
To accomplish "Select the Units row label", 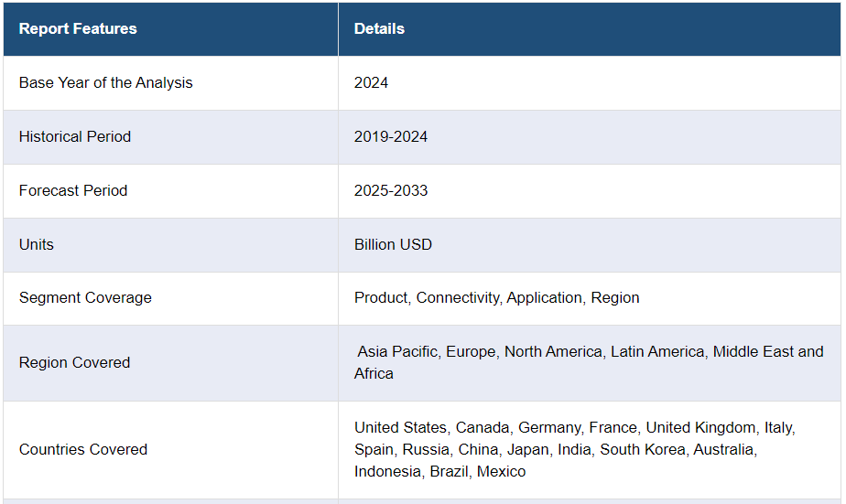I will pos(37,244).
